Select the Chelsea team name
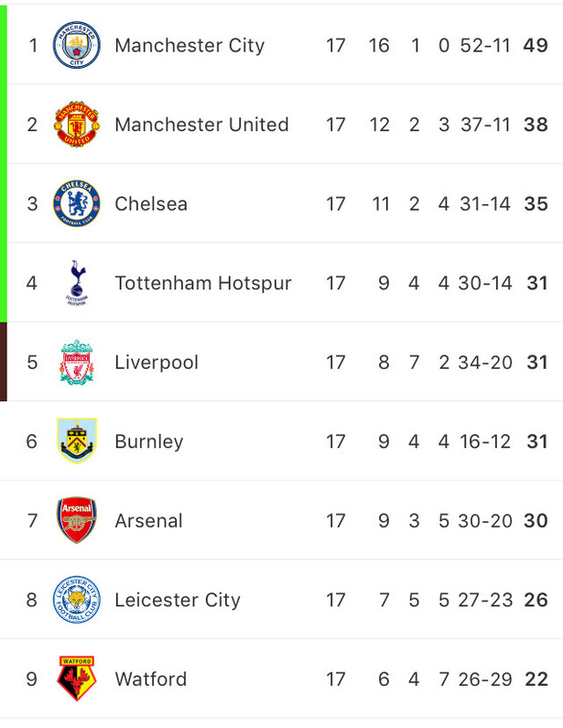The height and width of the screenshot is (728, 563). pos(151,204)
